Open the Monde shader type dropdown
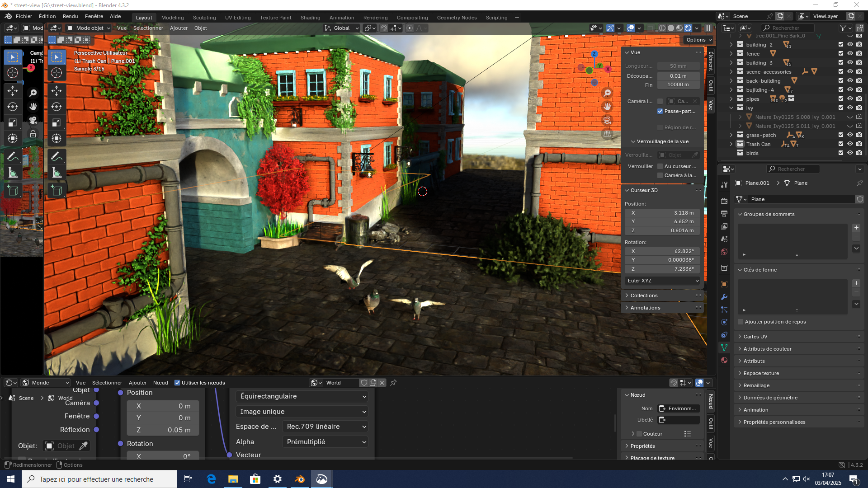Image resolution: width=868 pixels, height=488 pixels. pyautogui.click(x=45, y=383)
